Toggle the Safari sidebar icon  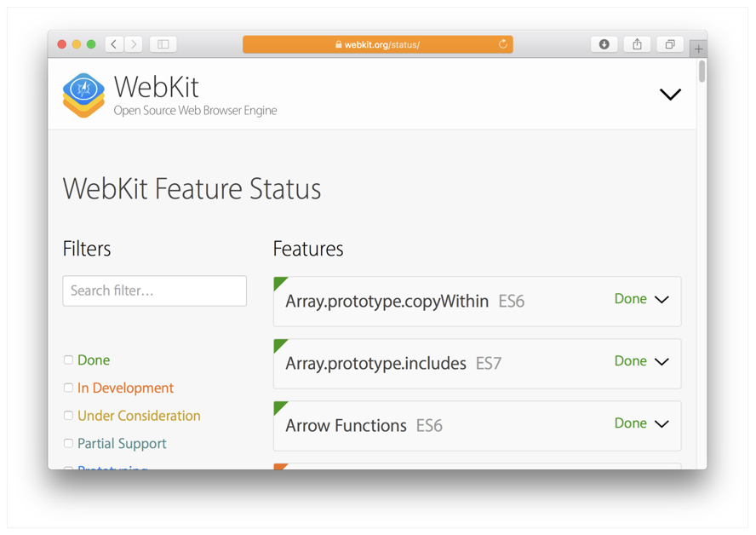pos(163,44)
